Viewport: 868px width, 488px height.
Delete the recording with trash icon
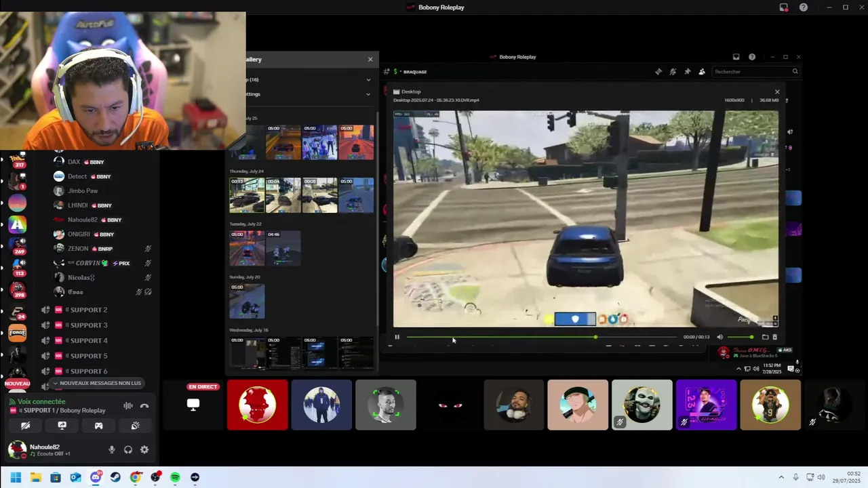click(x=774, y=337)
